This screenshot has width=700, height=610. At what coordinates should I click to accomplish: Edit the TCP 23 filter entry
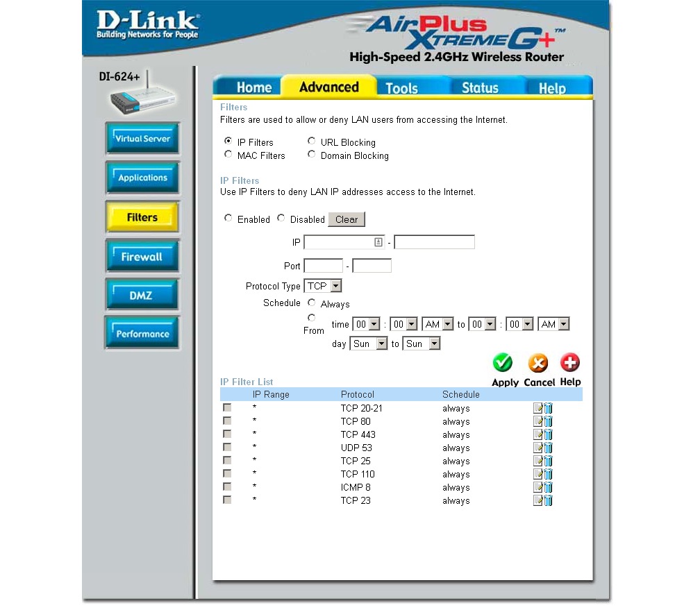click(x=538, y=500)
